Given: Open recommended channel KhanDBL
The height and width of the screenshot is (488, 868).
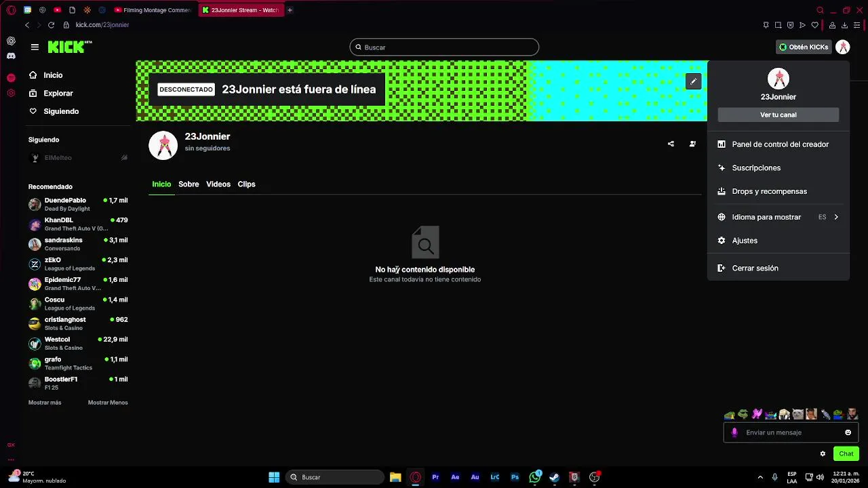Looking at the screenshot, I should point(78,224).
